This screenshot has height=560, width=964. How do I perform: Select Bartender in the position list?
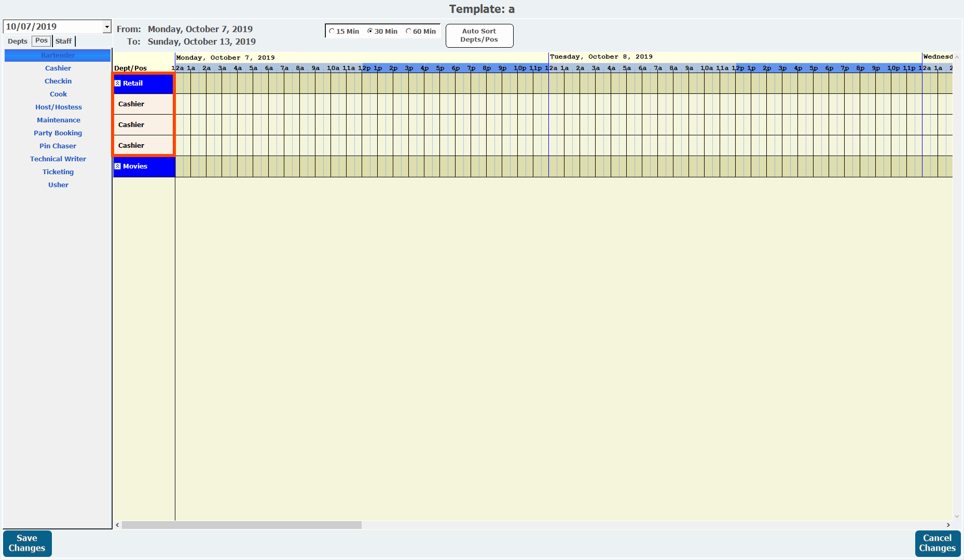[58, 55]
